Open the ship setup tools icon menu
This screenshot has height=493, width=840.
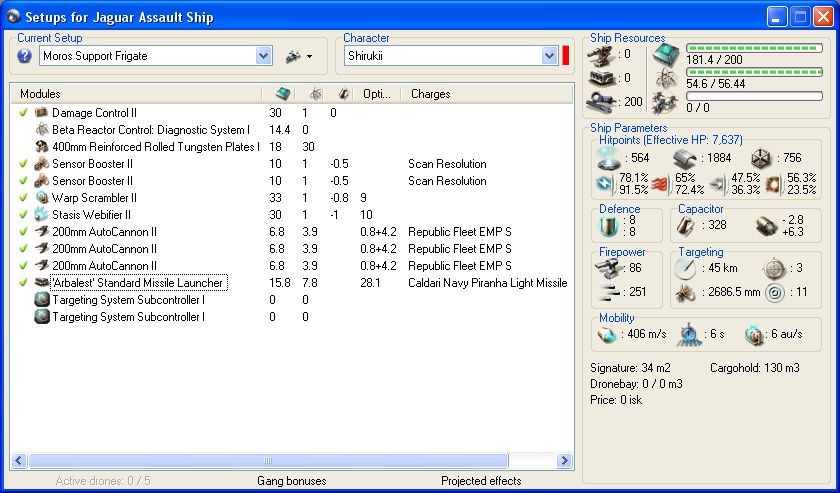coord(299,56)
